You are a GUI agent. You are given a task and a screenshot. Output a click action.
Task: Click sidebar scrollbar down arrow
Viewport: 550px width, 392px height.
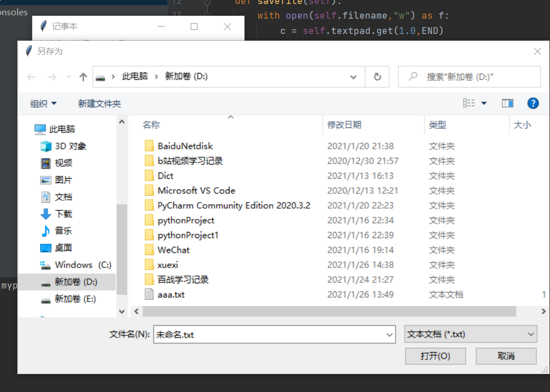[122, 311]
